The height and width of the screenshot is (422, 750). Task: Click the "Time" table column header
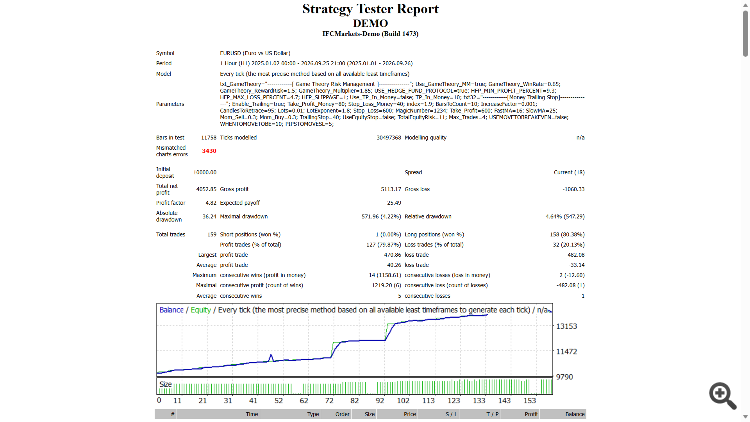pos(252,414)
